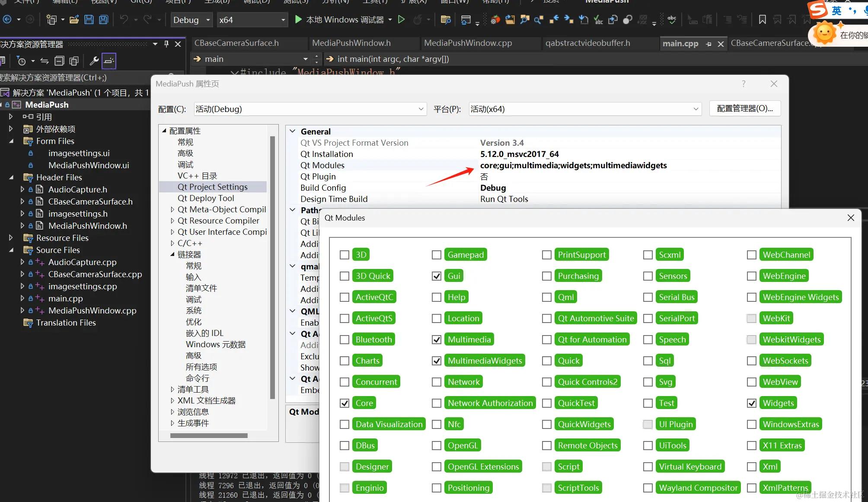
Task: Click the find in files folder icon
Action: click(446, 19)
